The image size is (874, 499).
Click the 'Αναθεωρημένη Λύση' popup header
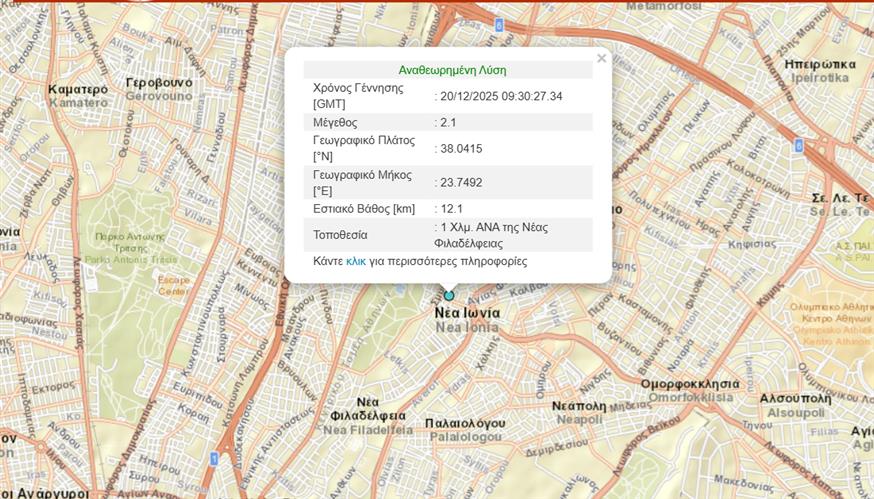(452, 70)
